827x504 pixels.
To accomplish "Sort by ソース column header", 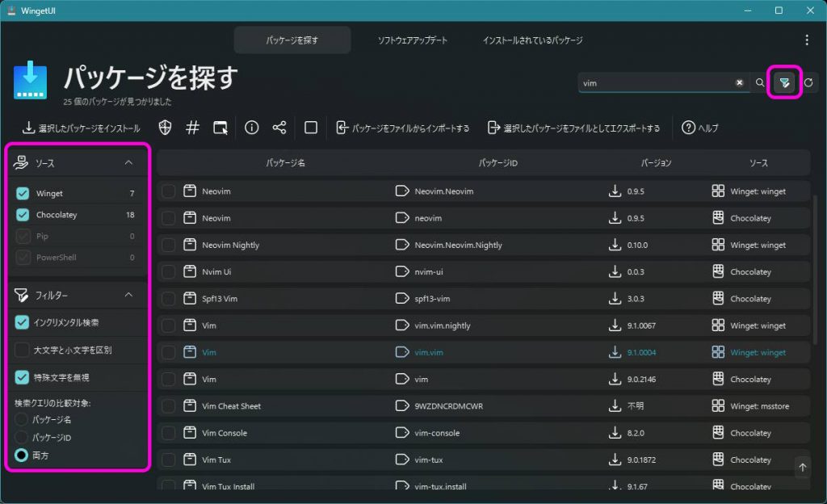I will 758,163.
